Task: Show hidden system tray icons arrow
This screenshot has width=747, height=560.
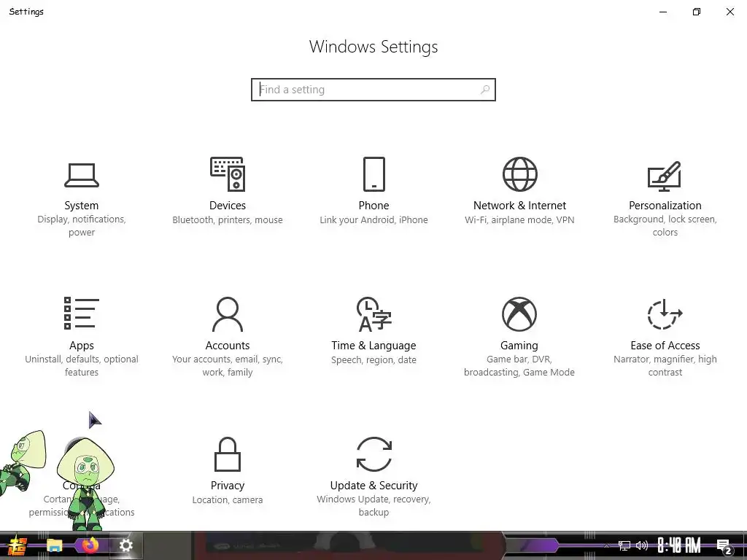Action: click(x=606, y=546)
